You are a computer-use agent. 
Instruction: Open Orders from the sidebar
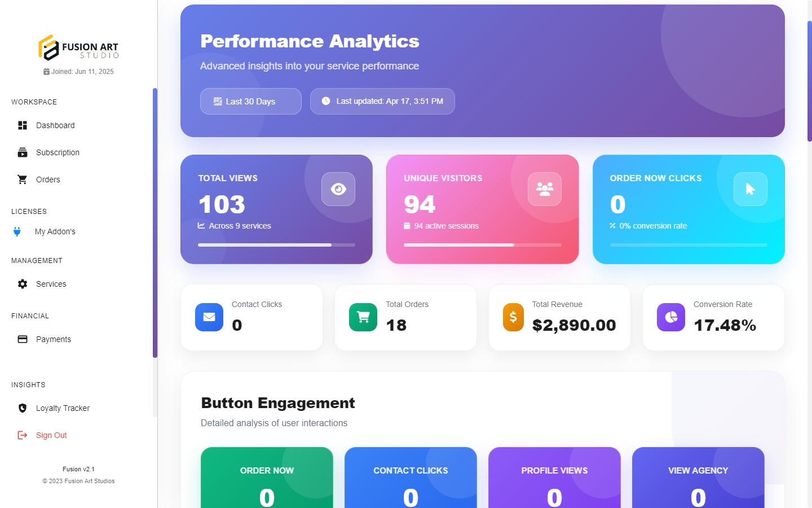(47, 179)
